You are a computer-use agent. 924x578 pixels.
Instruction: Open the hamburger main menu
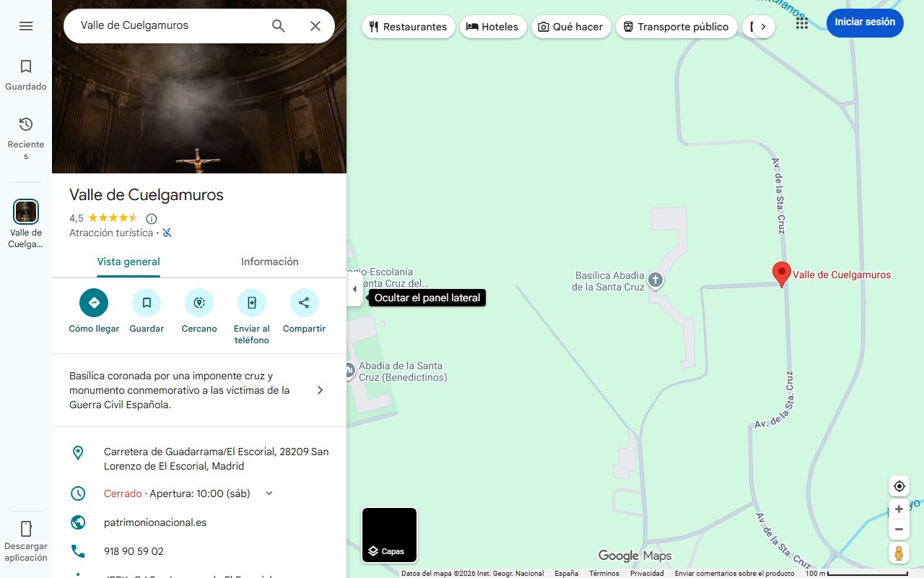click(26, 26)
